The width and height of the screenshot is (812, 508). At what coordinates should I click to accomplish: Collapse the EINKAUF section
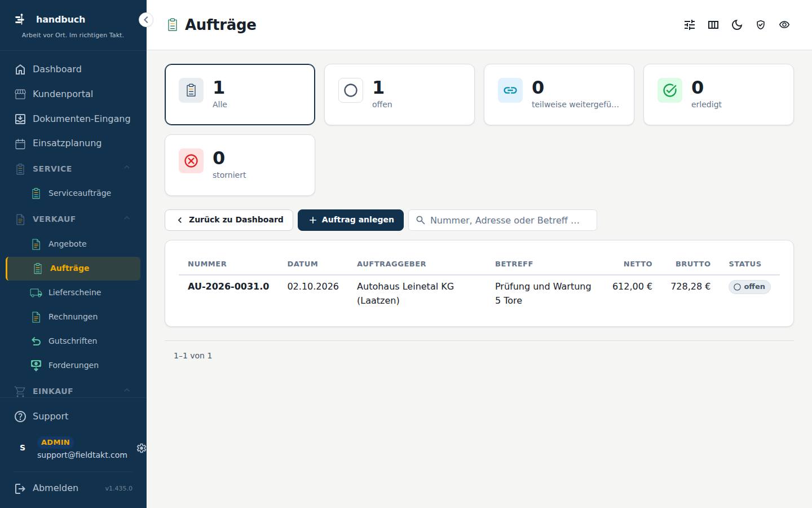(127, 391)
